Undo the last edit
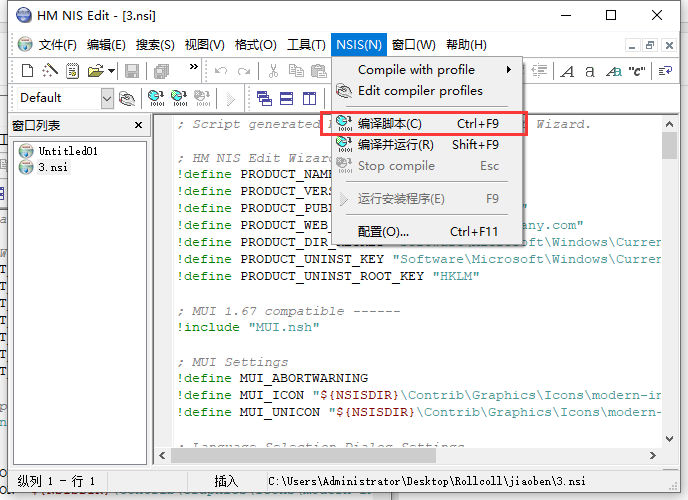 pyautogui.click(x=221, y=71)
